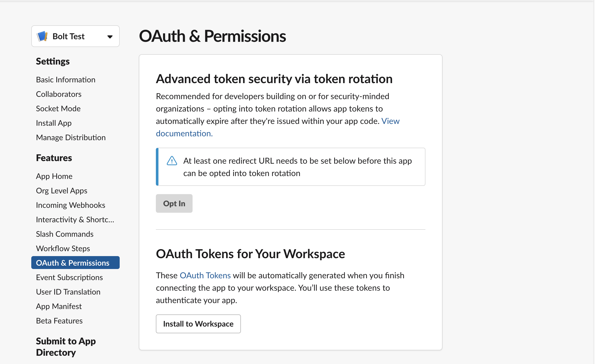Navigate to User ID Translation
The height and width of the screenshot is (364, 595).
(68, 292)
